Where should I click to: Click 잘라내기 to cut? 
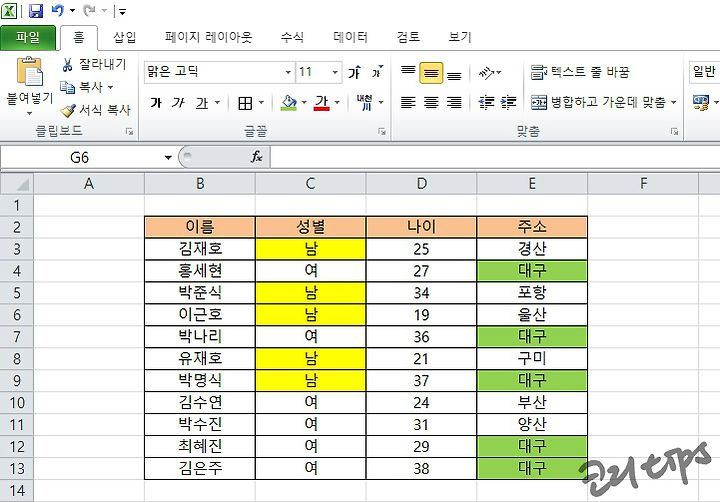(x=94, y=64)
